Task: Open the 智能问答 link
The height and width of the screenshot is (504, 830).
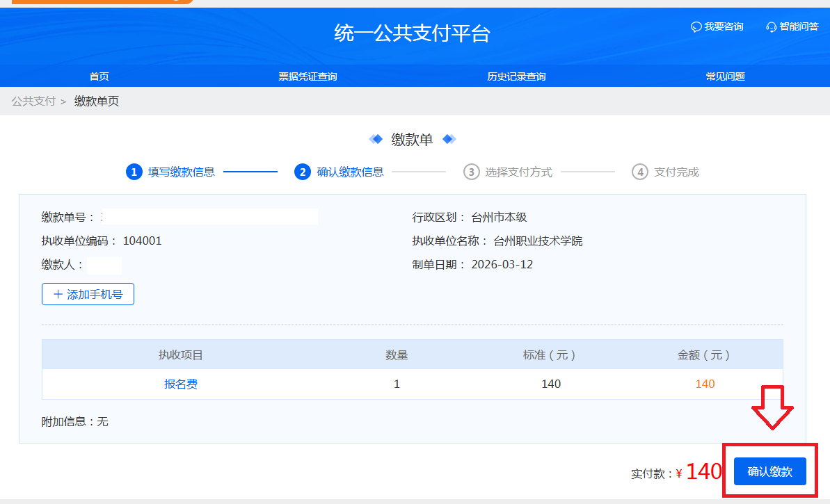Action: click(799, 26)
